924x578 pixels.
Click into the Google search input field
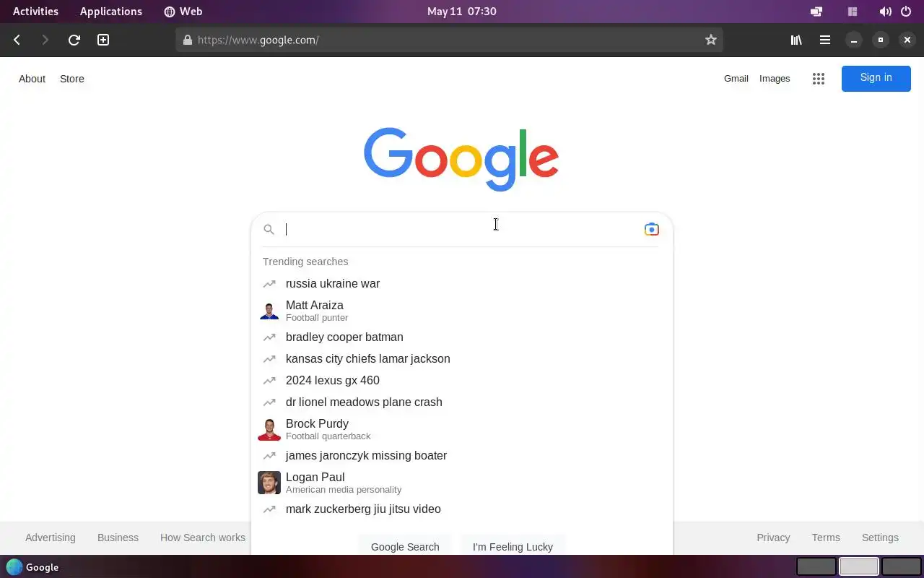point(462,229)
